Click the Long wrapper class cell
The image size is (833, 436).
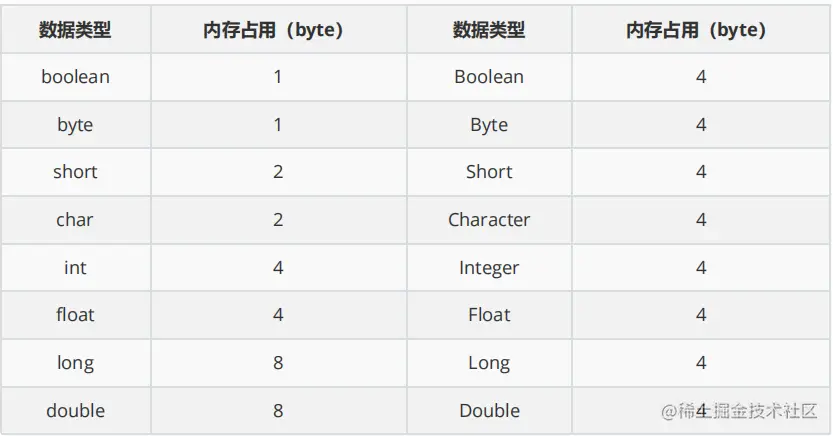tap(489, 363)
